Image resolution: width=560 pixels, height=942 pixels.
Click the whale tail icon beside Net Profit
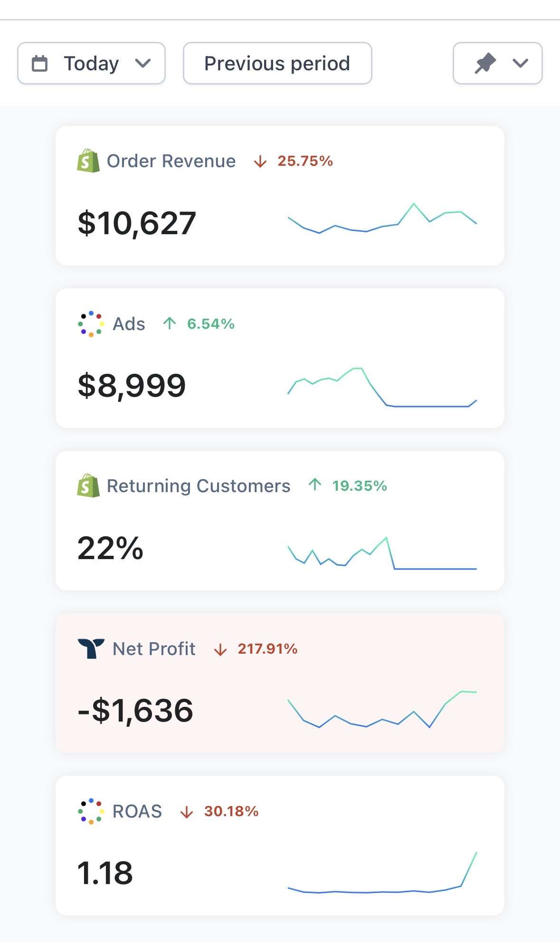[x=91, y=648]
